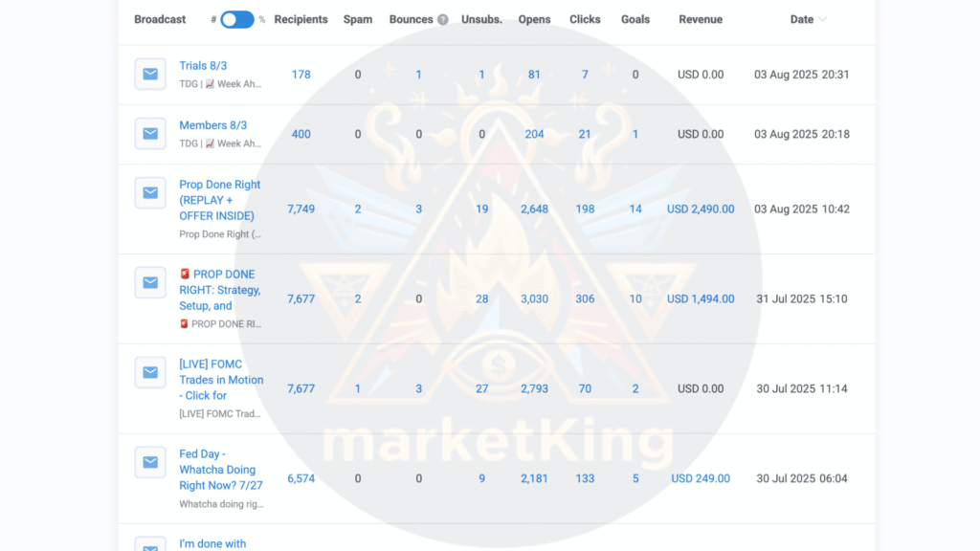The width and height of the screenshot is (980, 551).
Task: Click the Recipients column header
Action: [x=301, y=19]
